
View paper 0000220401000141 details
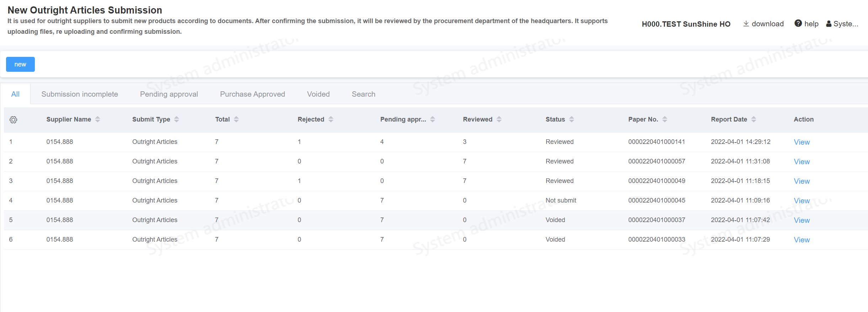[802, 142]
